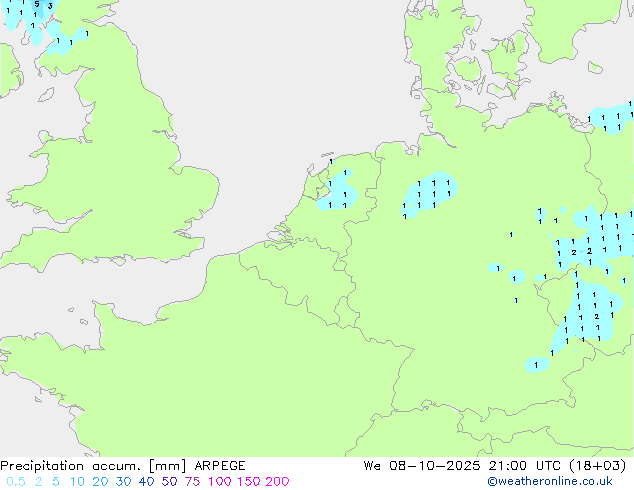Select the 10 mm legend value
The height and width of the screenshot is (490, 634).
point(77,482)
